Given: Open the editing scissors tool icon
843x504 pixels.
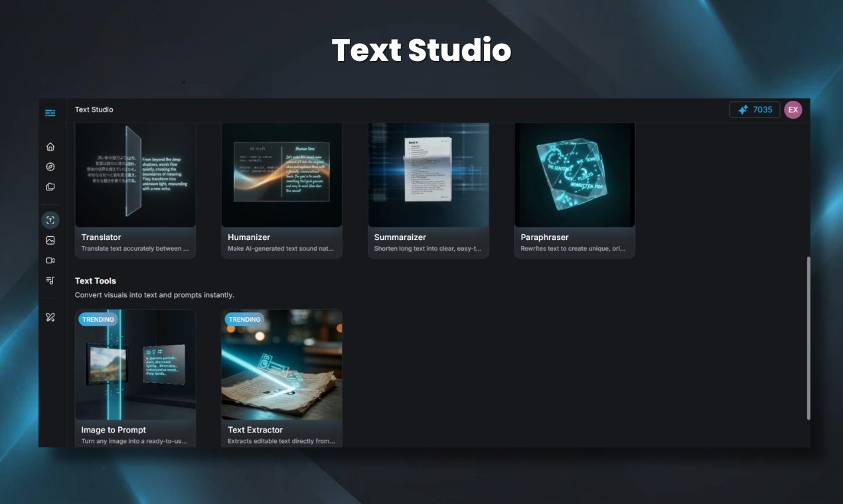Looking at the screenshot, I should (50, 316).
